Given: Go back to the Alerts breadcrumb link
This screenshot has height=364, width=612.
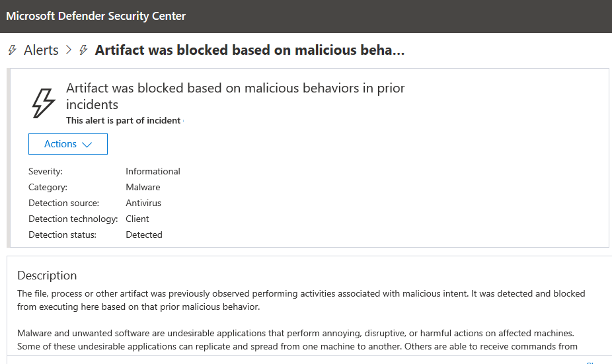Looking at the screenshot, I should pyautogui.click(x=41, y=50).
